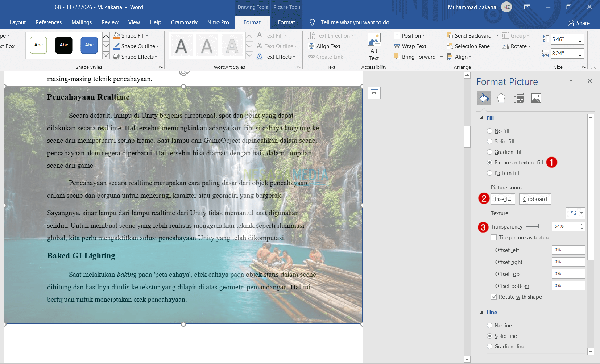The width and height of the screenshot is (600, 364).
Task: Select the Effects icon in Format Picture pane
Action: [x=501, y=98]
